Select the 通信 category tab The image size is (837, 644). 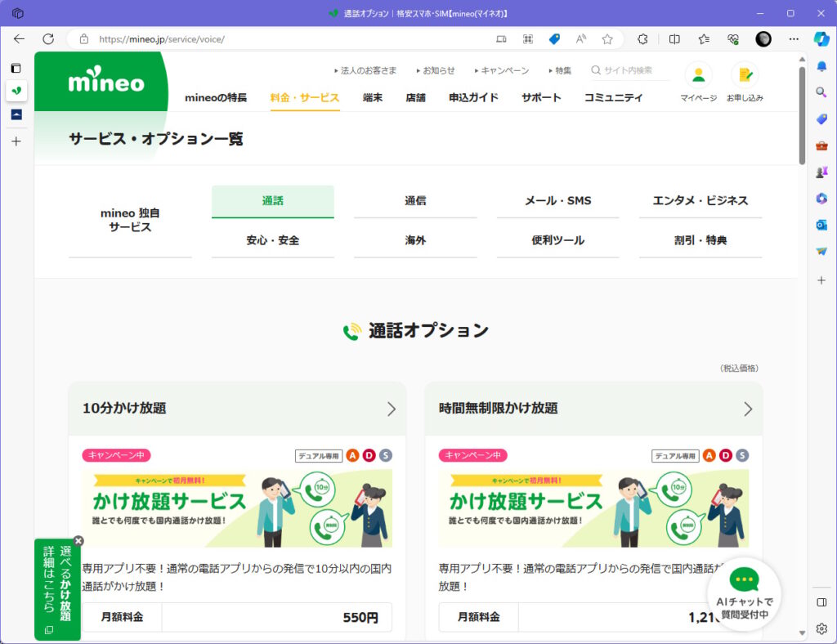(415, 201)
